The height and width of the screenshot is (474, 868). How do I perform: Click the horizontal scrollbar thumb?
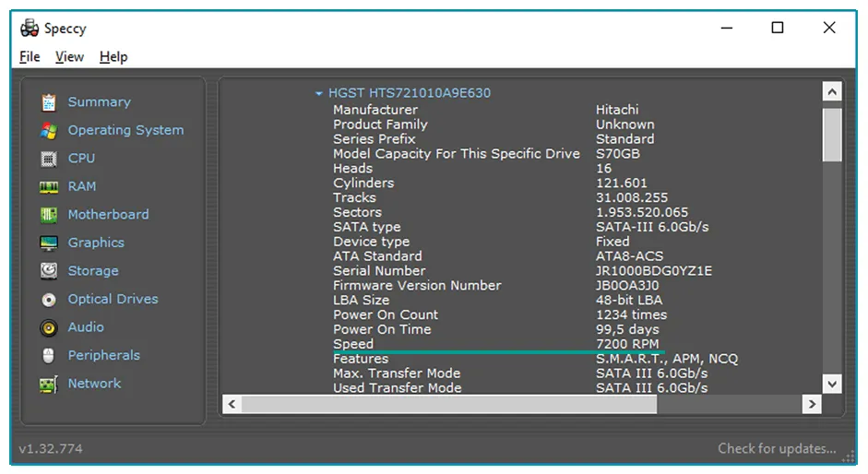tap(449, 404)
